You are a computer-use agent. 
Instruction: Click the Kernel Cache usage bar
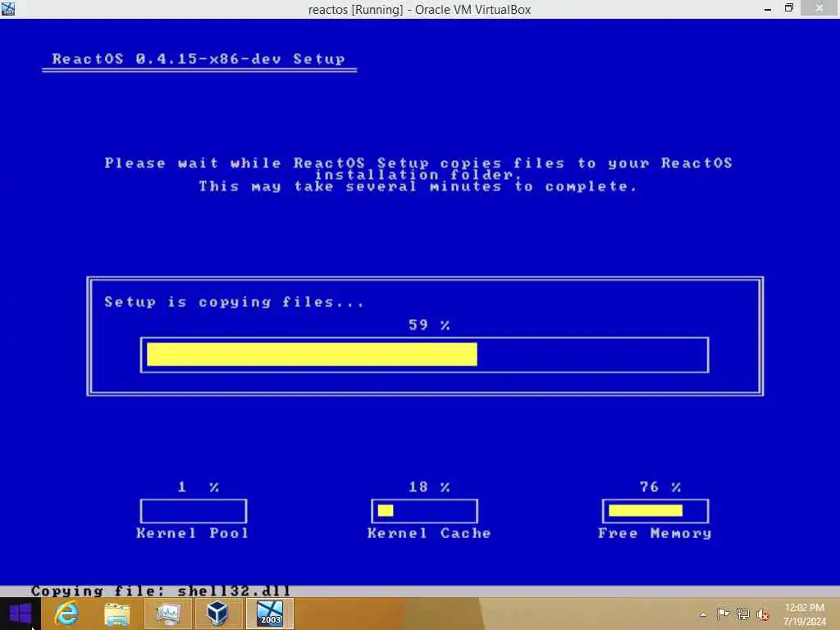(x=424, y=511)
